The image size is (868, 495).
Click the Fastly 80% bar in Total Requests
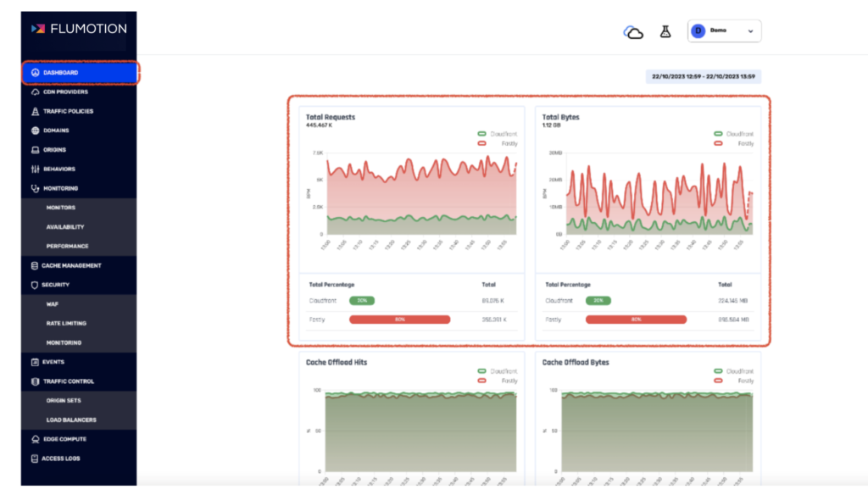(x=400, y=320)
